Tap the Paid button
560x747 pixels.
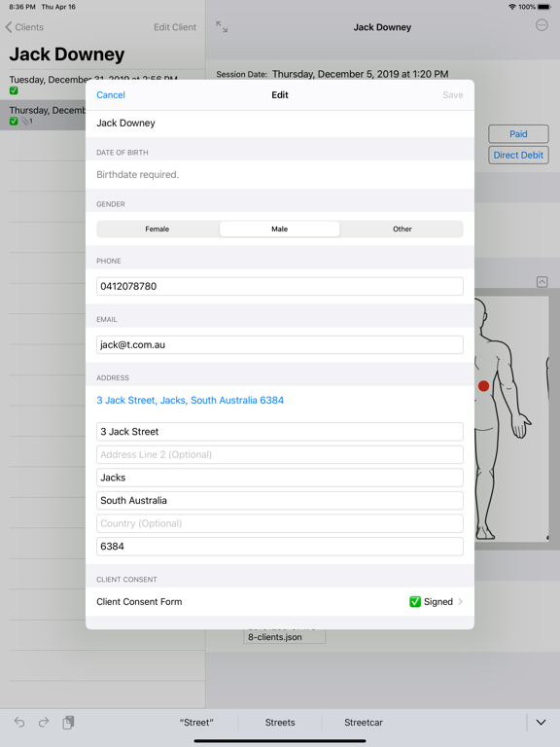[518, 134]
